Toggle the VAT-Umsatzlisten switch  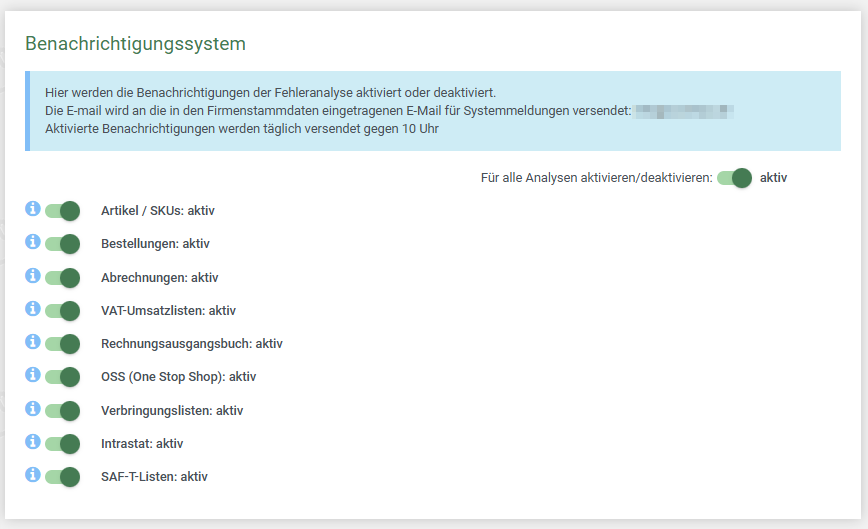62,311
